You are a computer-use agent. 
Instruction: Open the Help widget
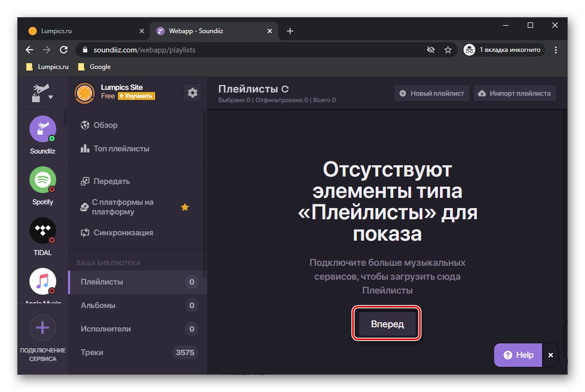tap(517, 355)
